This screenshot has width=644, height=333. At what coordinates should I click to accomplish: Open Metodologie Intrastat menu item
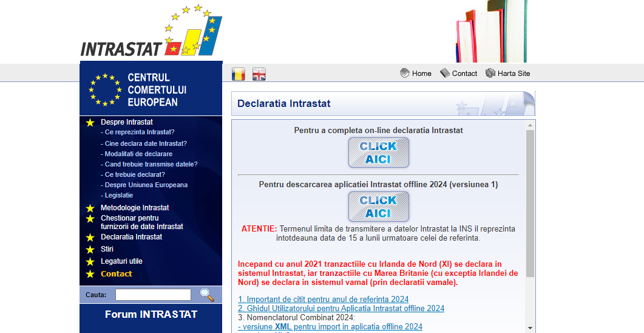[135, 208]
